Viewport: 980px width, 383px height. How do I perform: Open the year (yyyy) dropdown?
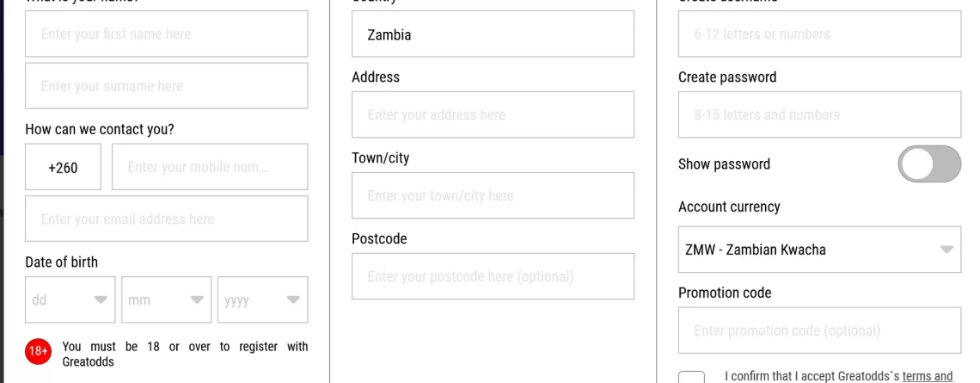click(262, 300)
